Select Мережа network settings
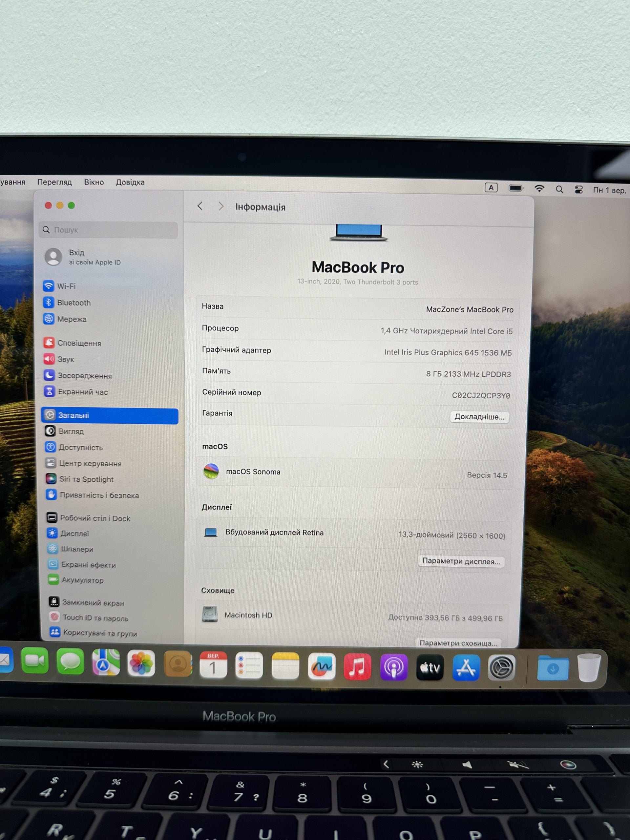The width and height of the screenshot is (630, 840). 65,319
